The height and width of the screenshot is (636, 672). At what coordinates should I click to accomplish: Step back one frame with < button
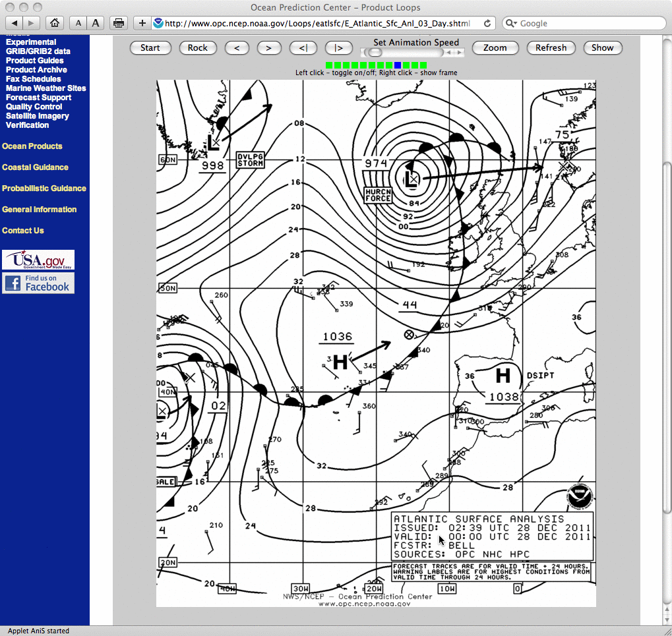point(237,48)
